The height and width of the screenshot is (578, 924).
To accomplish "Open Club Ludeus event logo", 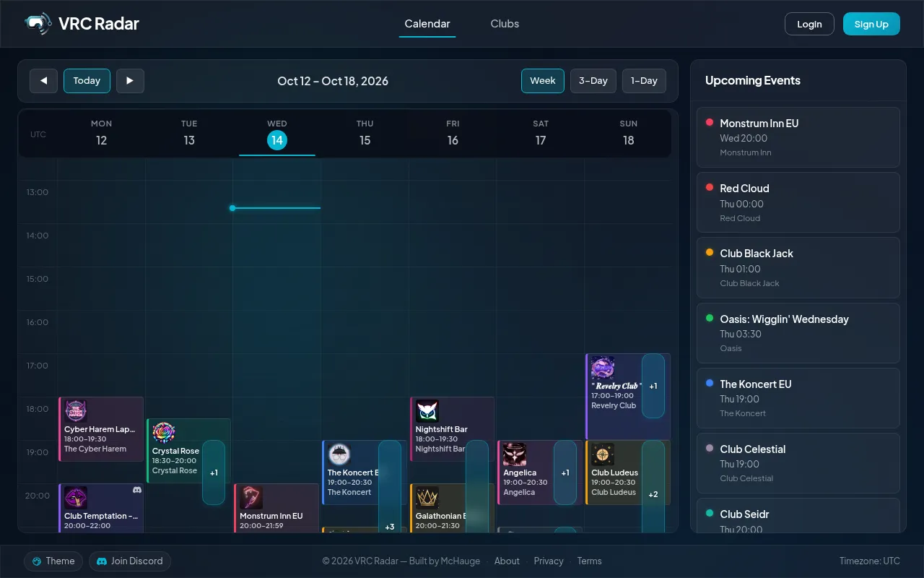I will (603, 455).
